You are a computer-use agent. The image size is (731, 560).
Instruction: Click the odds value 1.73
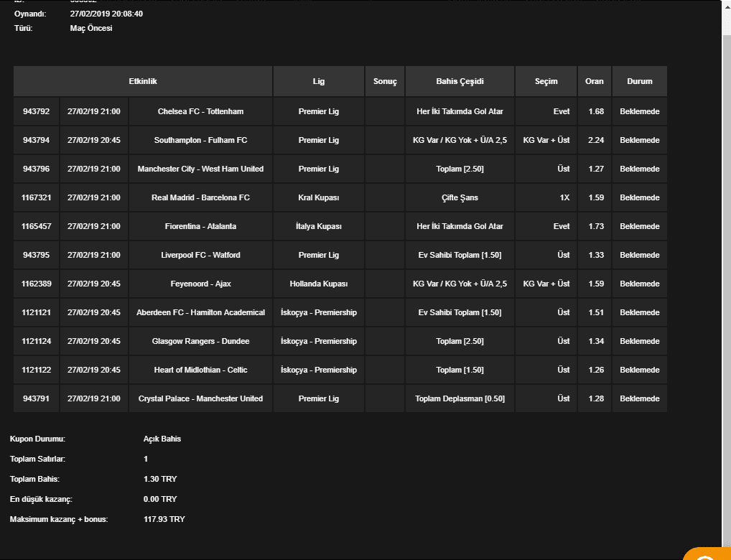[x=596, y=226]
